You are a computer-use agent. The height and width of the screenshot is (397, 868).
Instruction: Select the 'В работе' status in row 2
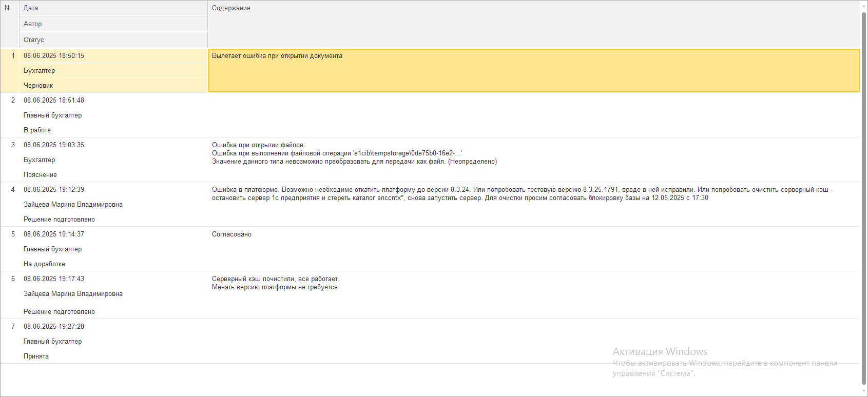(x=37, y=130)
